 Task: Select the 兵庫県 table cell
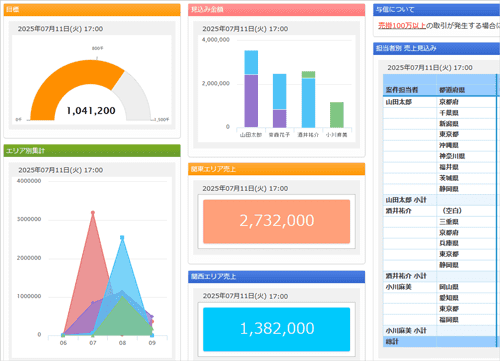[466, 243]
